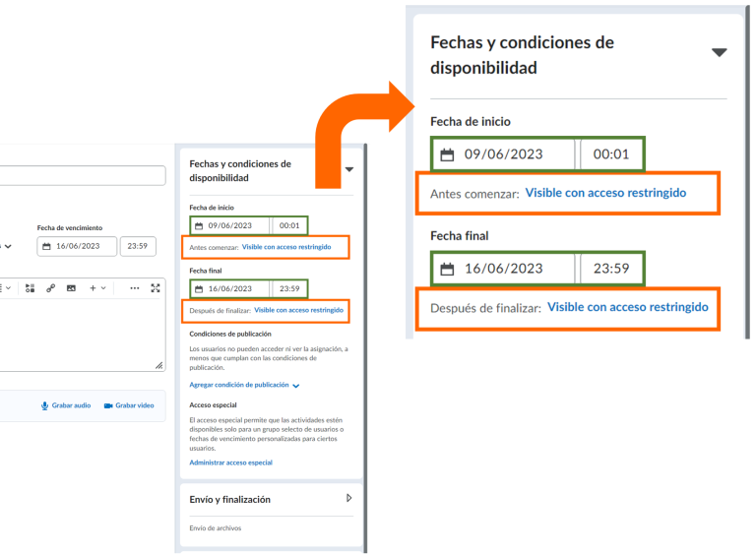Collapse Fechas y condiciones de disponibilidad panel
Screen dimensions: 756x555
[349, 169]
